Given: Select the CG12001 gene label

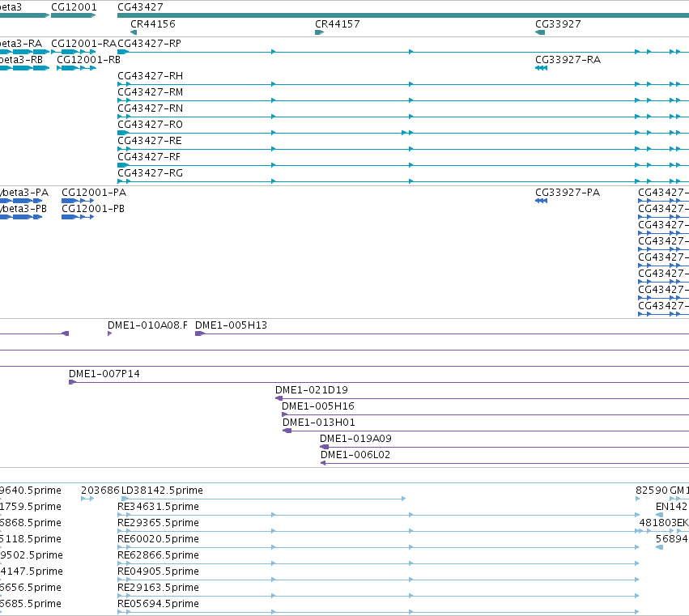Looking at the screenshot, I should tap(74, 7).
